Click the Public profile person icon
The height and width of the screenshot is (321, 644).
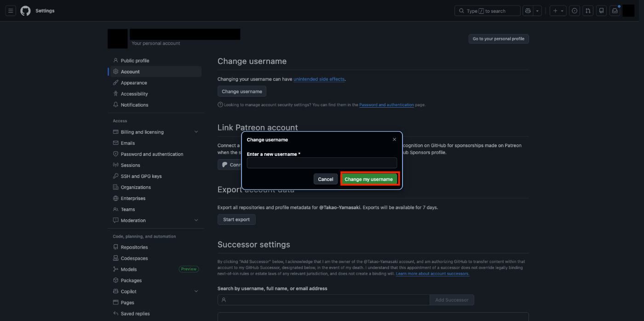coord(116,60)
